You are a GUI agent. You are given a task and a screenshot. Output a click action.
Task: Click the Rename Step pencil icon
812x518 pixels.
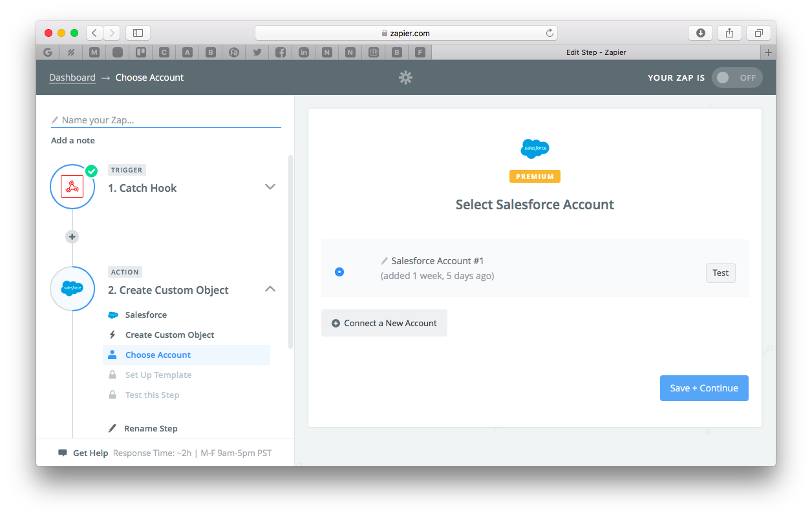pyautogui.click(x=111, y=428)
